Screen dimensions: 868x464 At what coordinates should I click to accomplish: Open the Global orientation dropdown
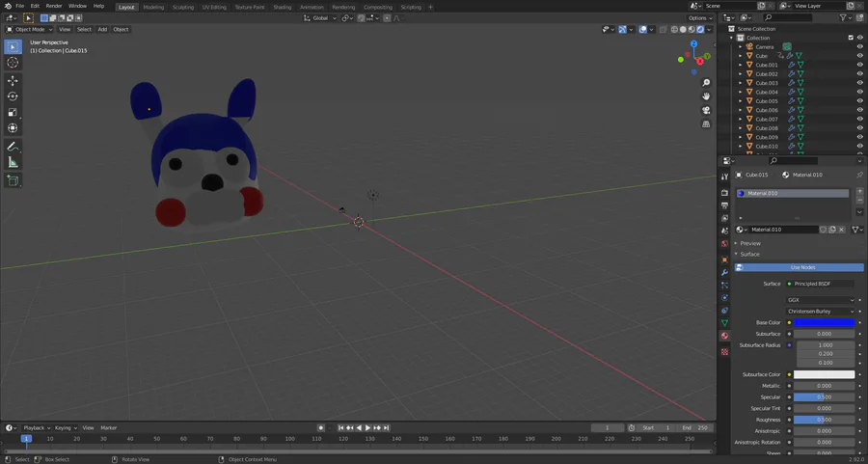click(320, 18)
